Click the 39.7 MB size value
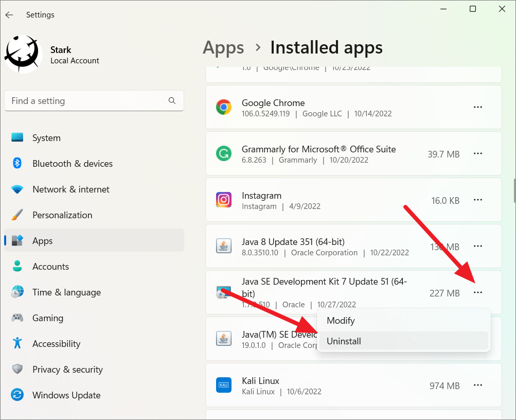The image size is (516, 420). pos(443,154)
